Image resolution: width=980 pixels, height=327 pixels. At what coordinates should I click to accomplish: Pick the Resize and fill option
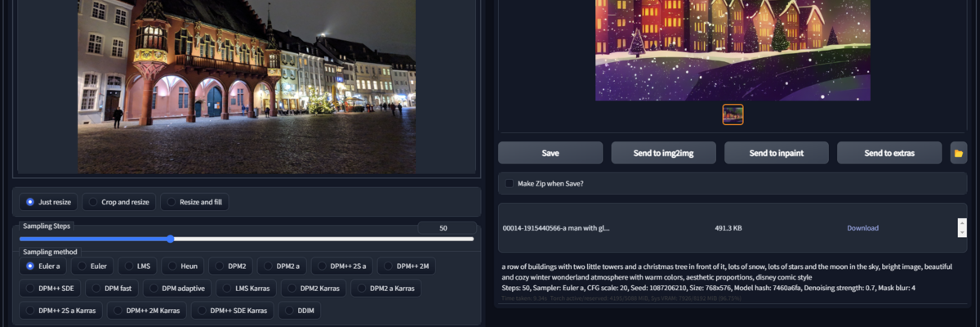194,202
